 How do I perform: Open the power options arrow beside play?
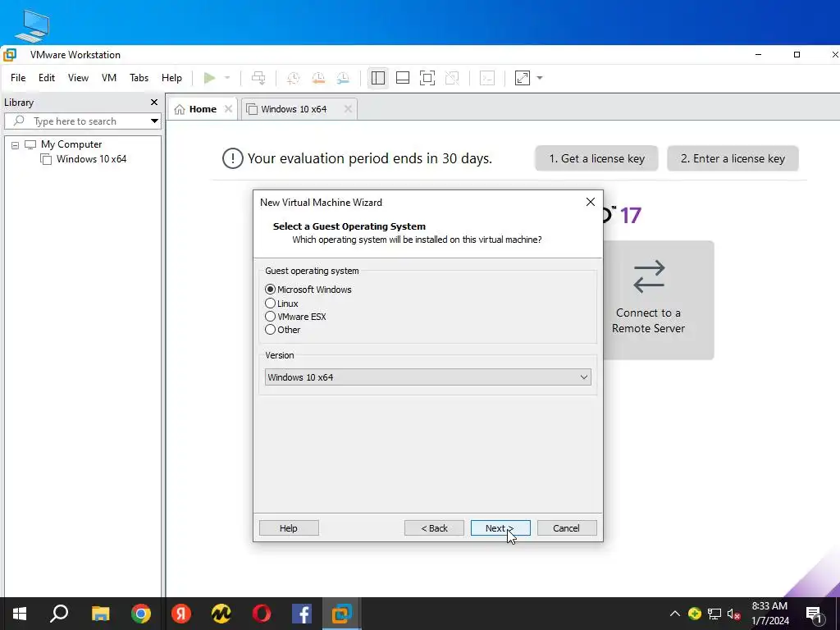click(227, 78)
